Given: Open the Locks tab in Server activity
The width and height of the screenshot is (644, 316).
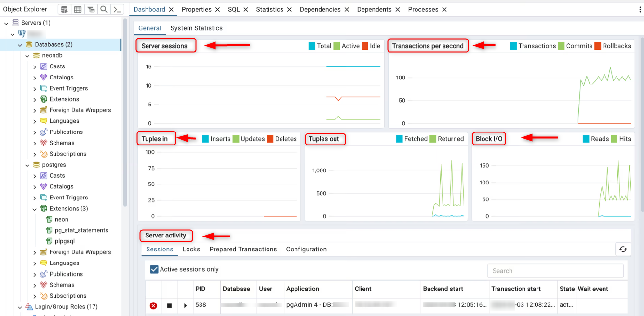Looking at the screenshot, I should pos(191,250).
